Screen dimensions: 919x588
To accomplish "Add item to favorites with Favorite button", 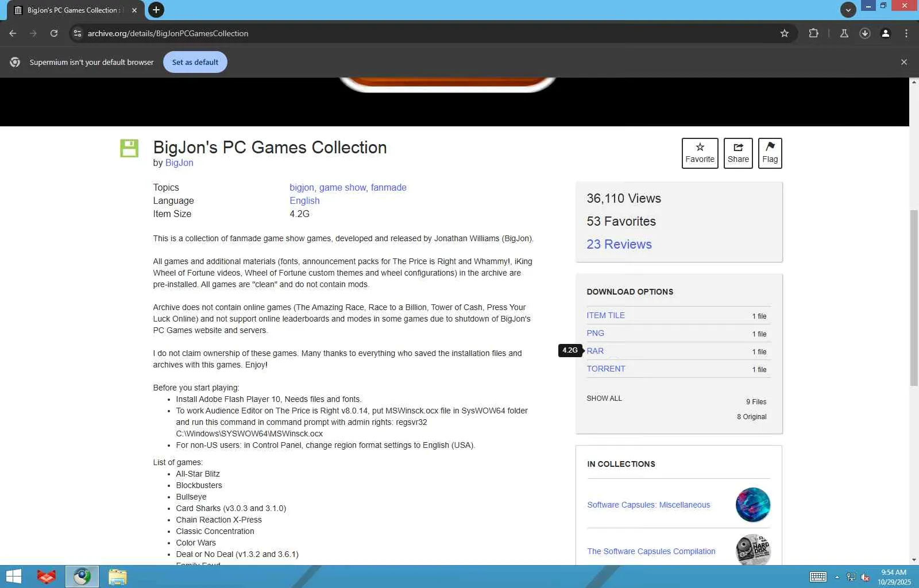I will click(700, 153).
